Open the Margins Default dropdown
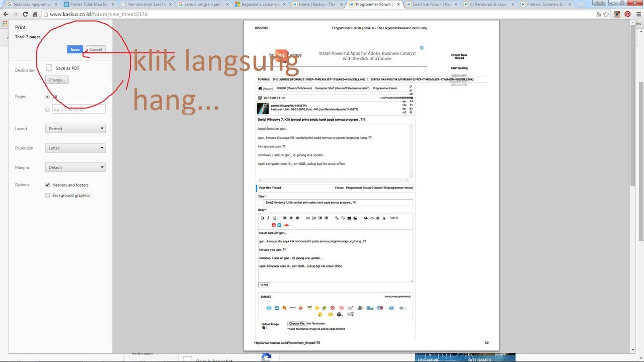The height and width of the screenshot is (362, 644). (x=75, y=167)
